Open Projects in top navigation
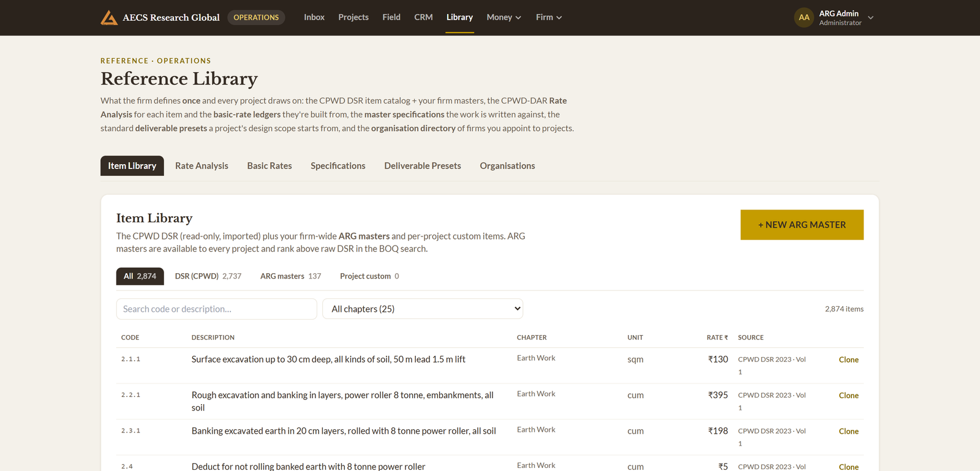Image resolution: width=980 pixels, height=471 pixels. [x=353, y=17]
